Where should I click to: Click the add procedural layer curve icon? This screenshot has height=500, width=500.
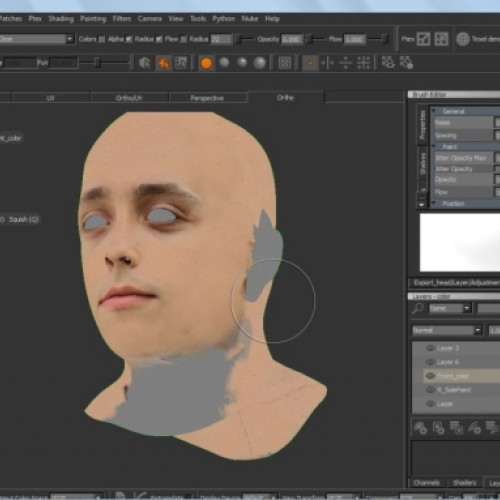click(x=474, y=428)
